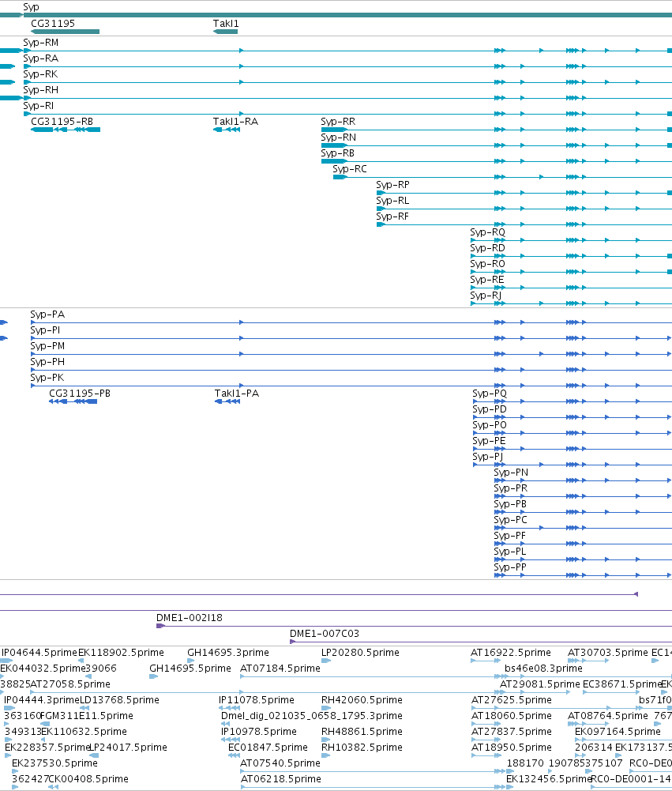
Task: Select transcript Syp-RR
Action: (x=338, y=122)
